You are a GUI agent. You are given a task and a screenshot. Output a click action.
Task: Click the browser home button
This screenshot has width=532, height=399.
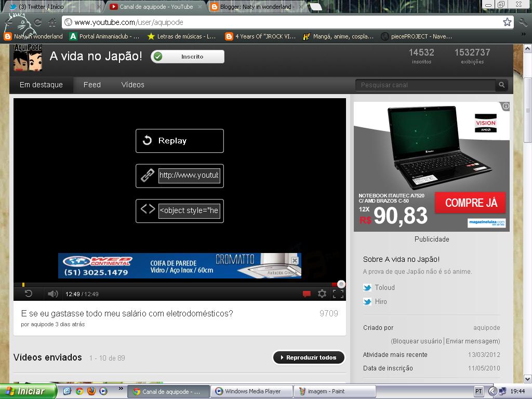pos(52,22)
